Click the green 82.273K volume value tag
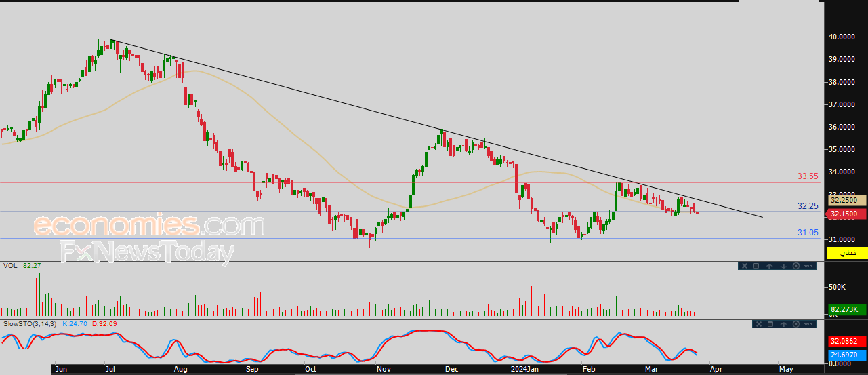Image resolution: width=868 pixels, height=375 pixels. point(846,309)
